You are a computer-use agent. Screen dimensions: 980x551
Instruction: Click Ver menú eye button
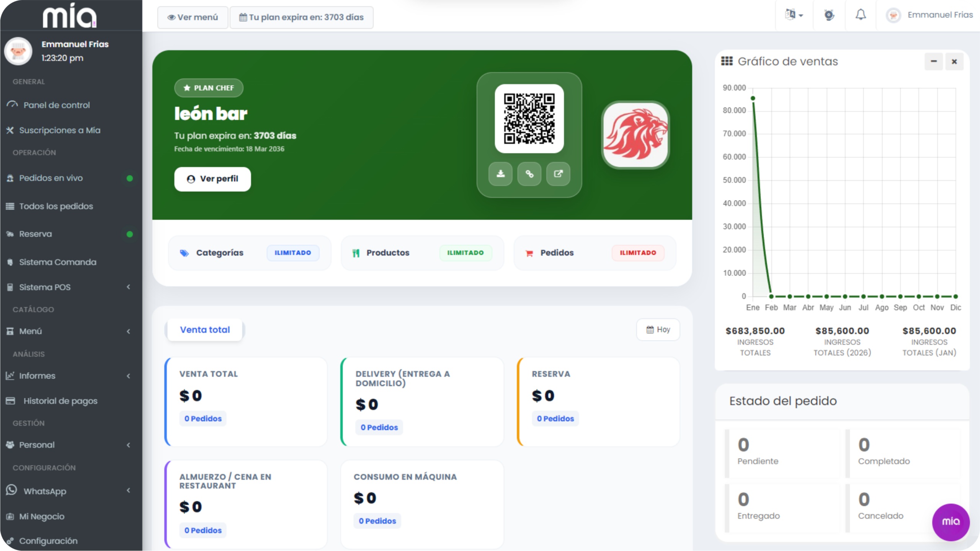point(193,17)
